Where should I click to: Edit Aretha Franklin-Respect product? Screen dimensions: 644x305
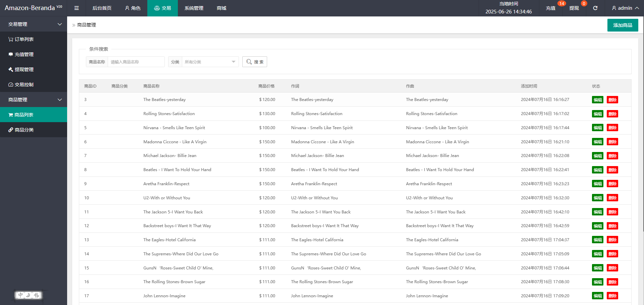[x=598, y=184]
